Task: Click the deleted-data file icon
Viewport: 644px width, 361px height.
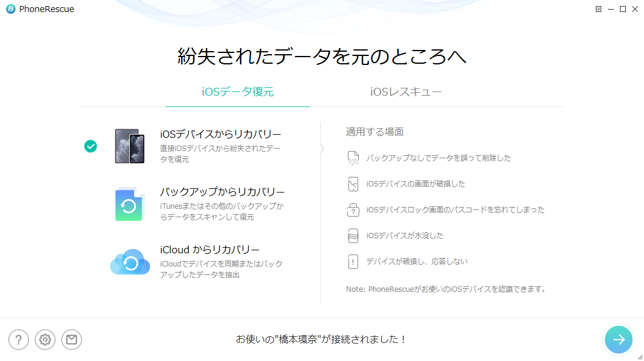Action: (353, 158)
